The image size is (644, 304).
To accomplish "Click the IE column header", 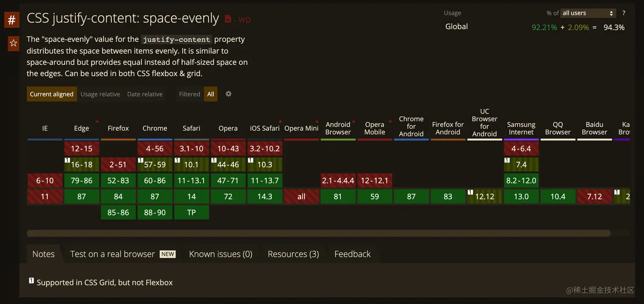I will (45, 128).
